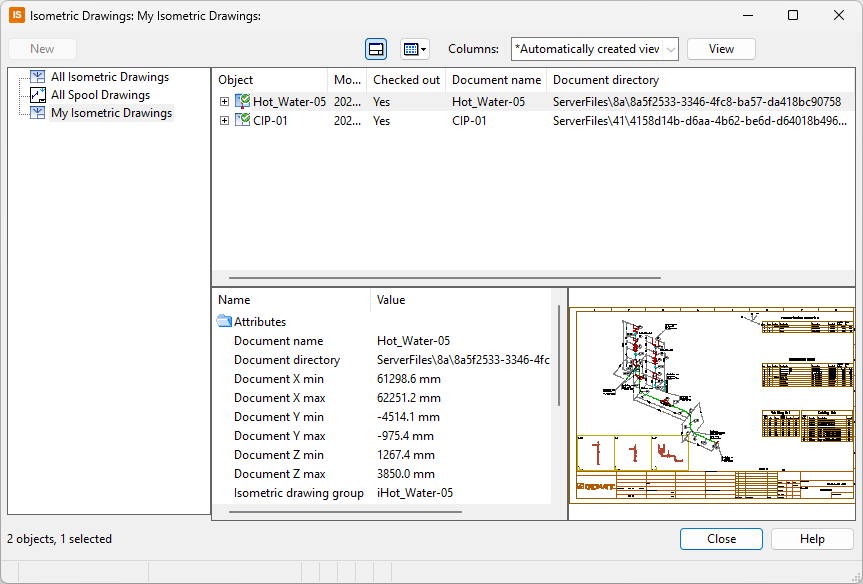Screen dimensions: 863x584
Task: Click the All Spool Drawings tree icon
Action: (38, 95)
